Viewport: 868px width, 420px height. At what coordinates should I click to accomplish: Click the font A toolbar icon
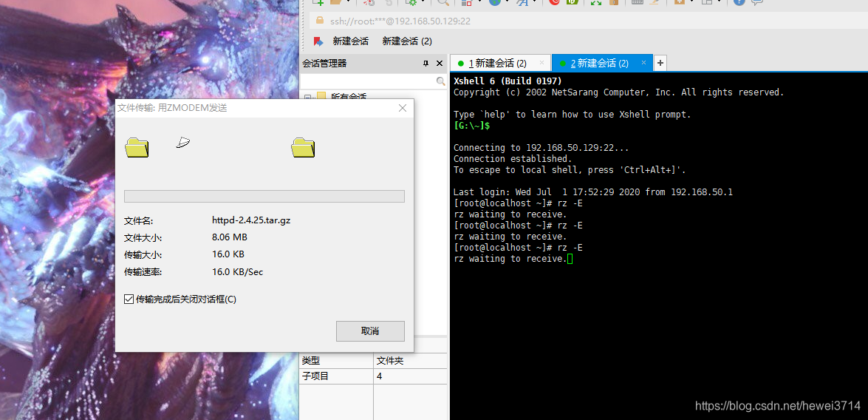tap(522, 2)
